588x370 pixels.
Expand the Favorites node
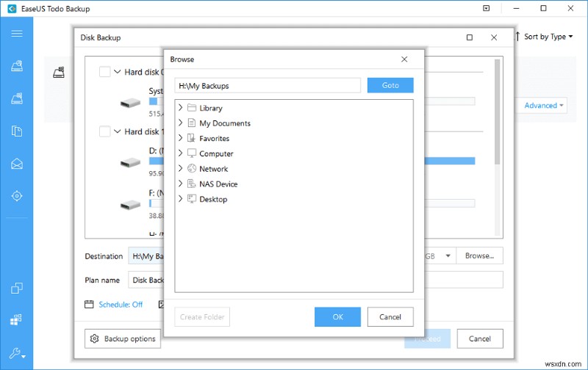(x=180, y=138)
